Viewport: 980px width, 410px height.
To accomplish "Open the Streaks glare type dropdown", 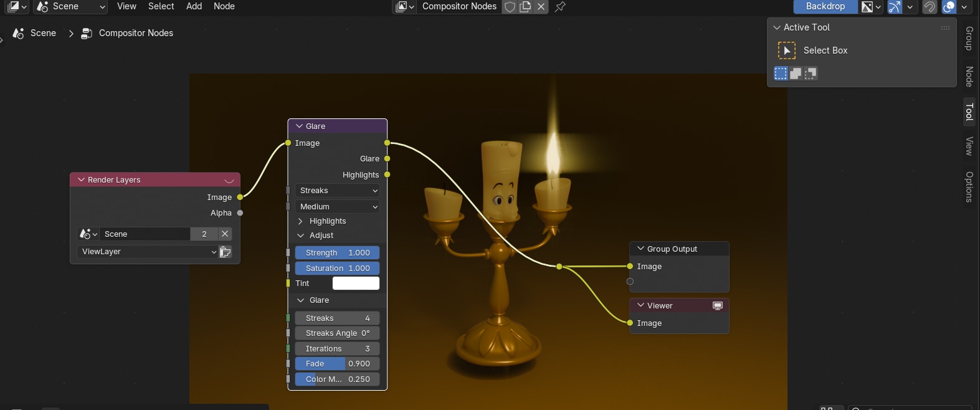I will [x=337, y=191].
